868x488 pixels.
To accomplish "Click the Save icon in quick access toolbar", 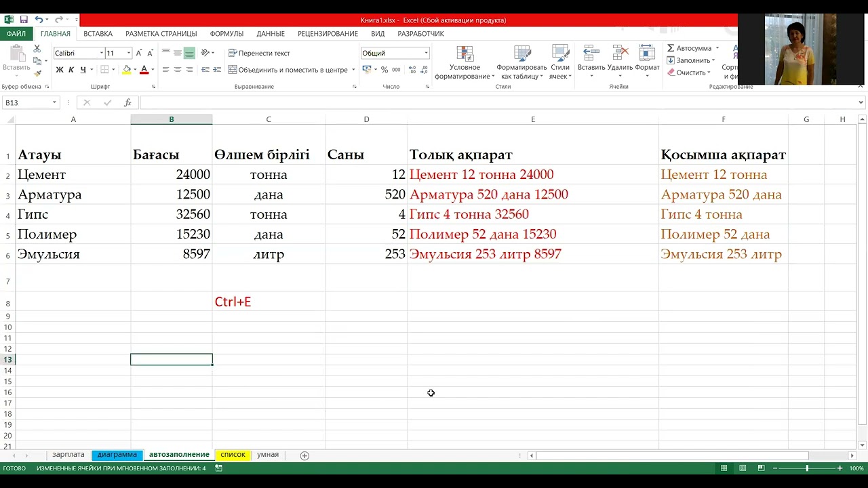I will click(24, 20).
